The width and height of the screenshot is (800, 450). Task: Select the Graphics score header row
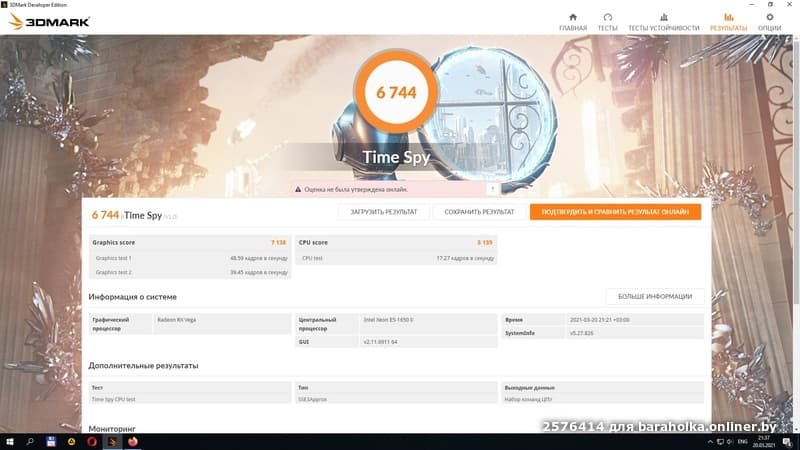click(x=189, y=243)
